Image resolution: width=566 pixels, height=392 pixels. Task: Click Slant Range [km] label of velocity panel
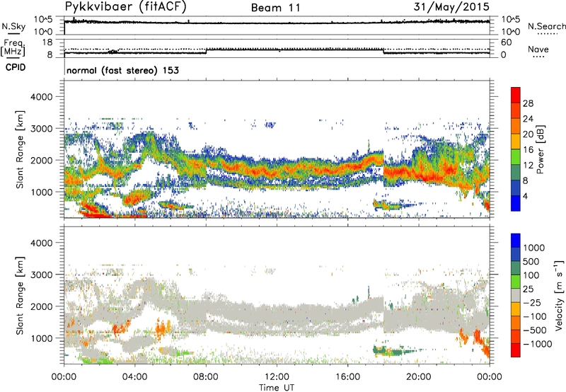[20, 295]
